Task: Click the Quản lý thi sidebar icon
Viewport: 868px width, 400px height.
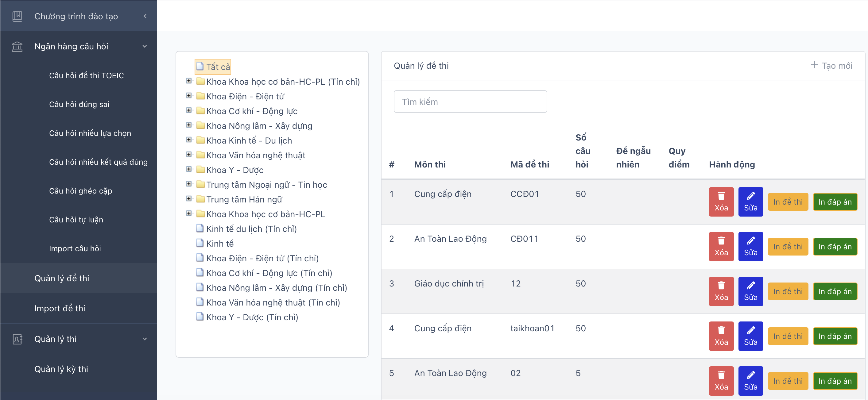Action: 17,339
